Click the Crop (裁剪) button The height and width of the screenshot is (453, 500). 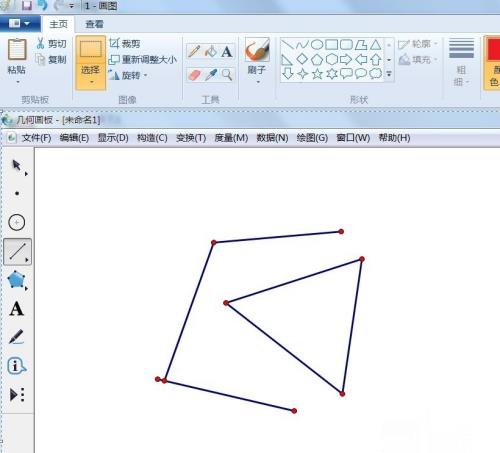pyautogui.click(x=125, y=43)
